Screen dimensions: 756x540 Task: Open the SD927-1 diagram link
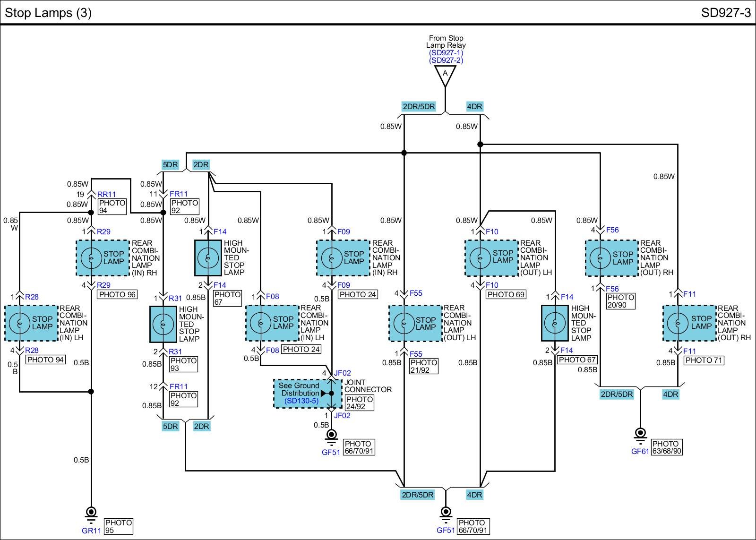click(x=446, y=53)
